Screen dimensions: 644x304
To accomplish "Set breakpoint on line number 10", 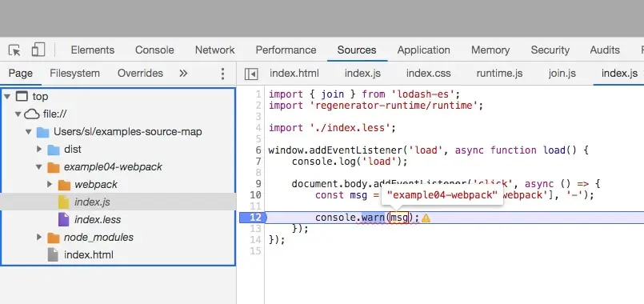I will [255, 195].
